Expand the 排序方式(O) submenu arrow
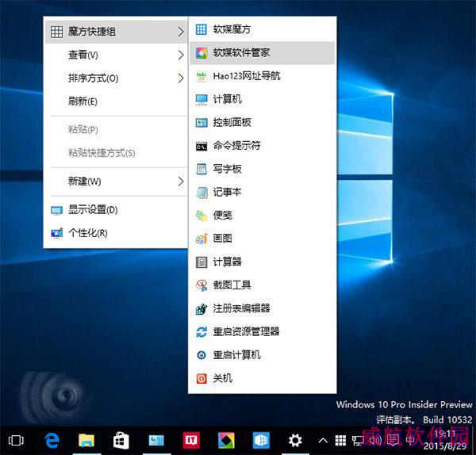Viewport: 476px width, 455px height. click(181, 78)
